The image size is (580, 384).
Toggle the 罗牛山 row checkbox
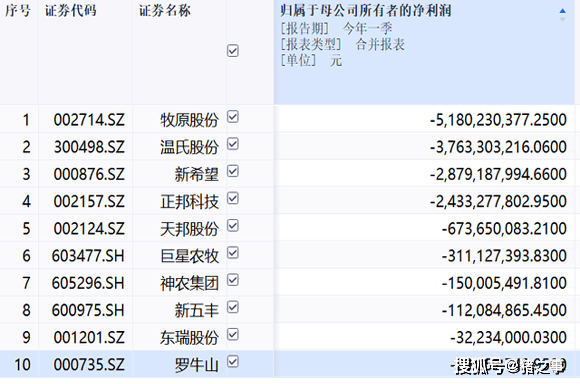233,362
